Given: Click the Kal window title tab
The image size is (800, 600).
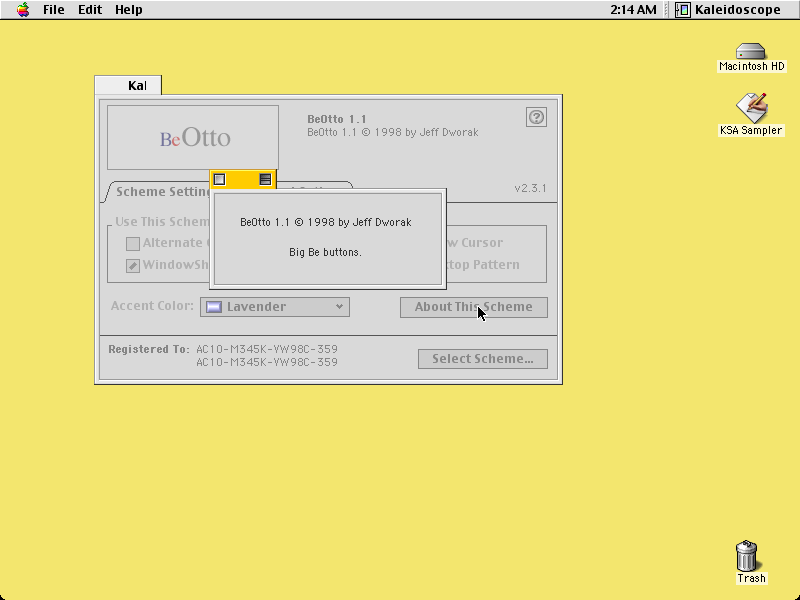Looking at the screenshot, I should point(128,85).
